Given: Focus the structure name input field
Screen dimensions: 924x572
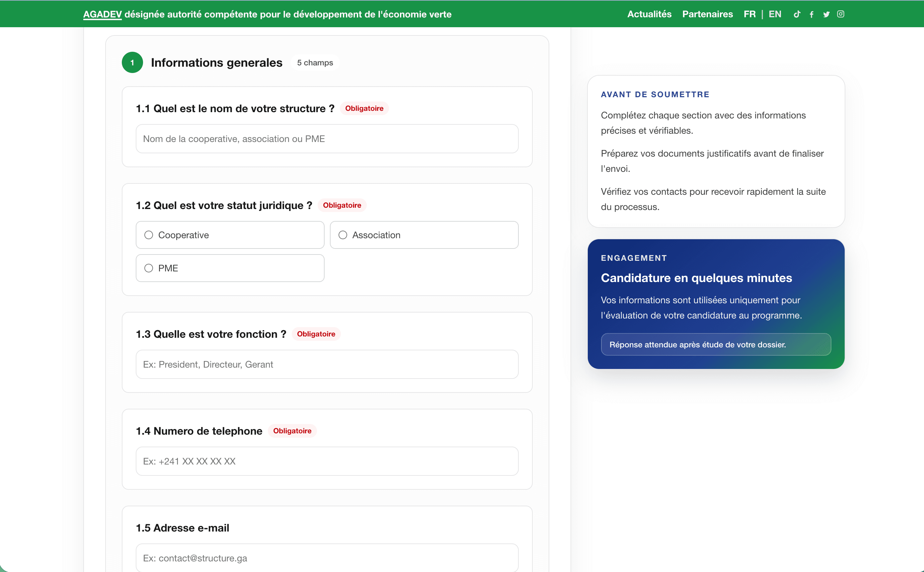Looking at the screenshot, I should pyautogui.click(x=327, y=139).
